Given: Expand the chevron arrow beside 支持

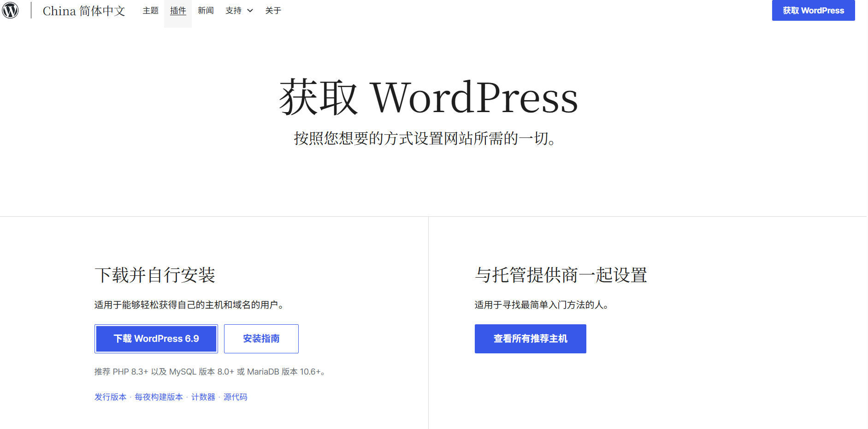Looking at the screenshot, I should pos(250,11).
